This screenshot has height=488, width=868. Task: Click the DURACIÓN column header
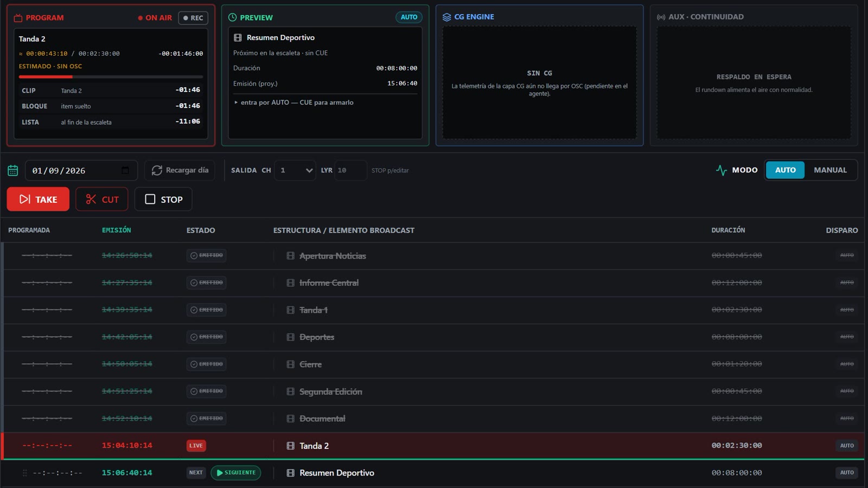[x=728, y=230]
